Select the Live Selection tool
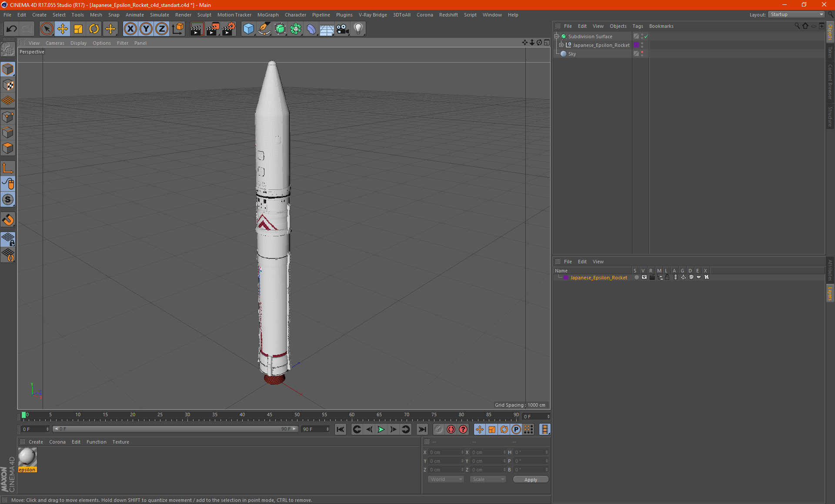The width and height of the screenshot is (835, 504). (47, 29)
